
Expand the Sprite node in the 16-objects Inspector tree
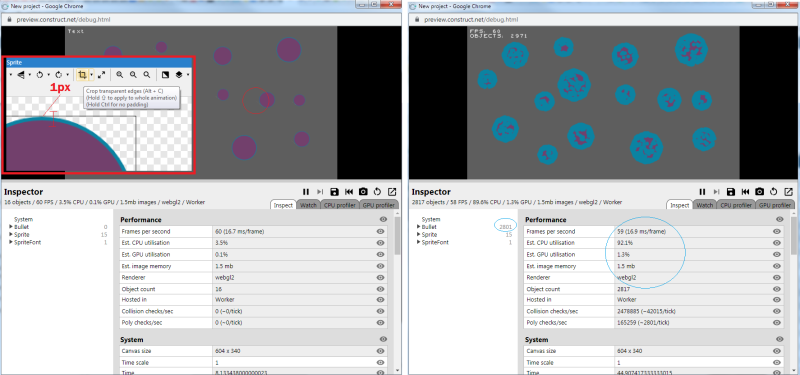[x=11, y=235]
